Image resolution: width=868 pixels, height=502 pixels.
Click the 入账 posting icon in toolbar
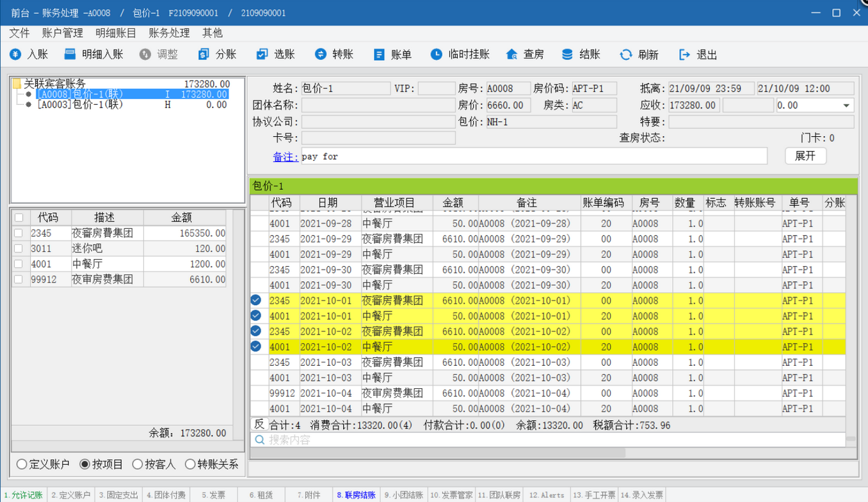pos(16,54)
